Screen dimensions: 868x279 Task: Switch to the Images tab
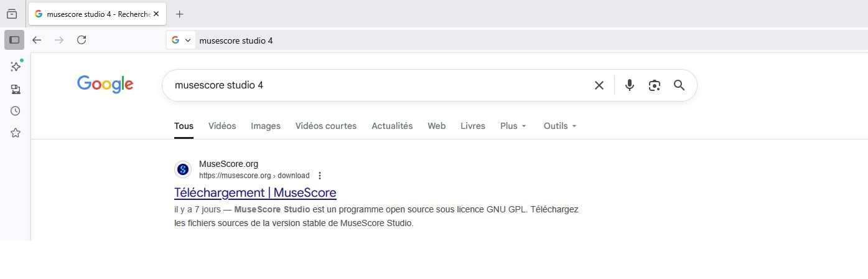[266, 126]
